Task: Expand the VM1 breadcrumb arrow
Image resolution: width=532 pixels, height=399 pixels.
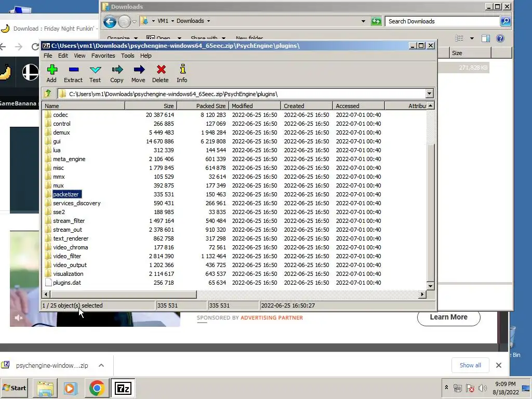Action: (x=172, y=21)
